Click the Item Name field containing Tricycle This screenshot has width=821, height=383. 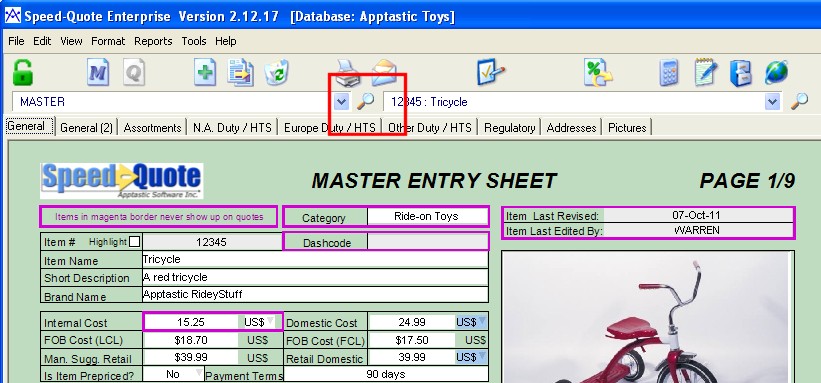[x=315, y=259]
